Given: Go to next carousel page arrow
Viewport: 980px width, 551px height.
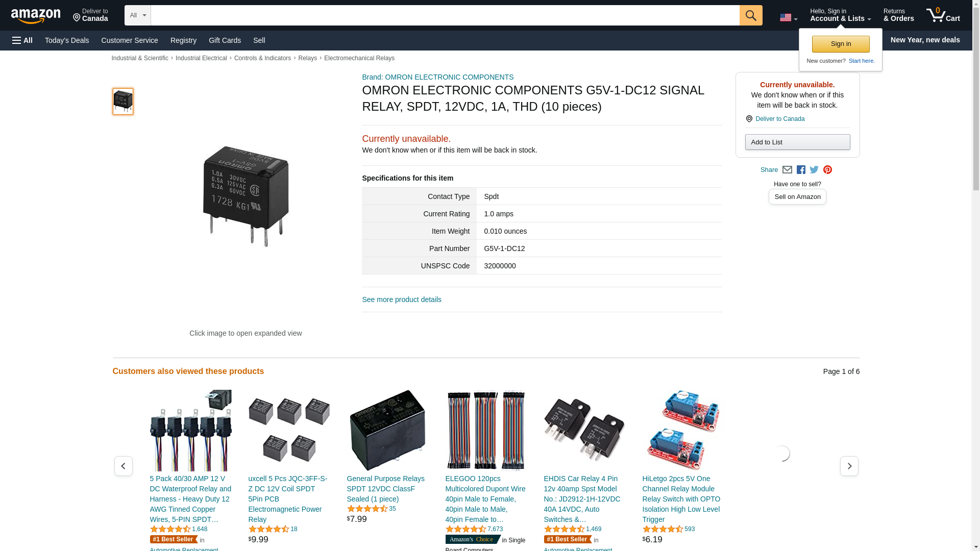Looking at the screenshot, I should point(849,466).
